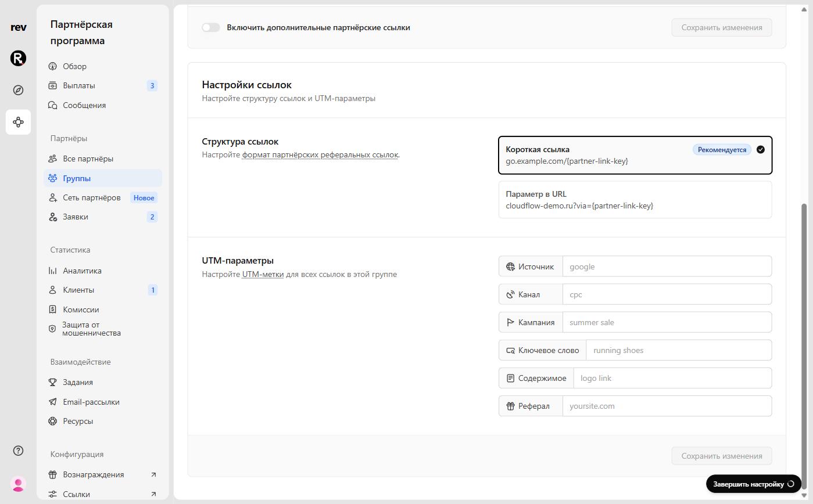Screen dimensions: 813x504
Task: Open the user profile avatar
Action: click(18, 484)
